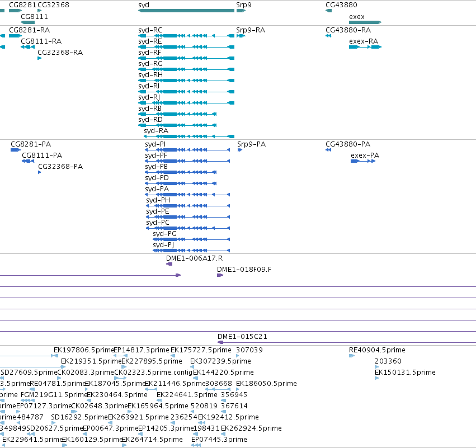
Task: Select the EK144220.5prime EST label
Action: [223, 372]
